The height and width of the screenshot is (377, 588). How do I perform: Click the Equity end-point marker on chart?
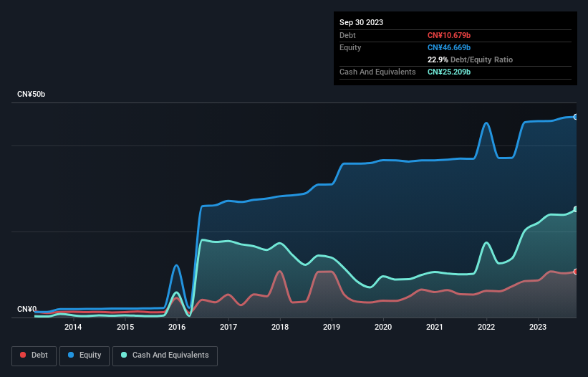(576, 117)
